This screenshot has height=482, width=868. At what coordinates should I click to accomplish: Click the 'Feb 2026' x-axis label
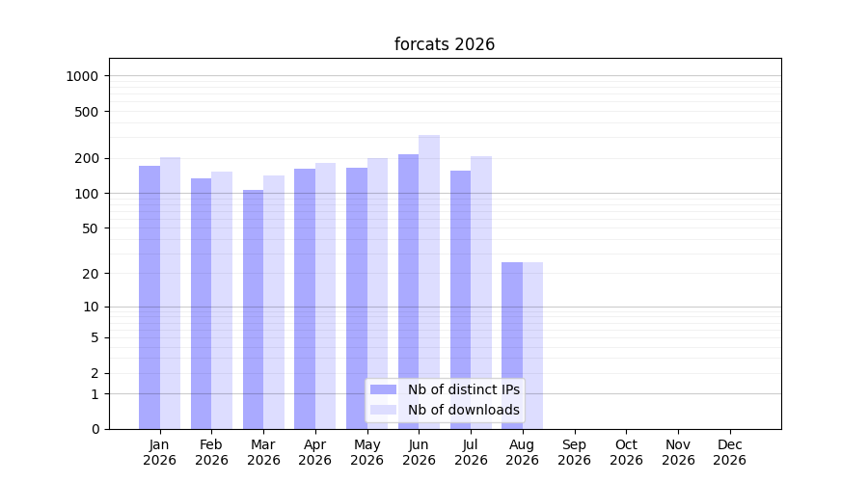click(211, 452)
